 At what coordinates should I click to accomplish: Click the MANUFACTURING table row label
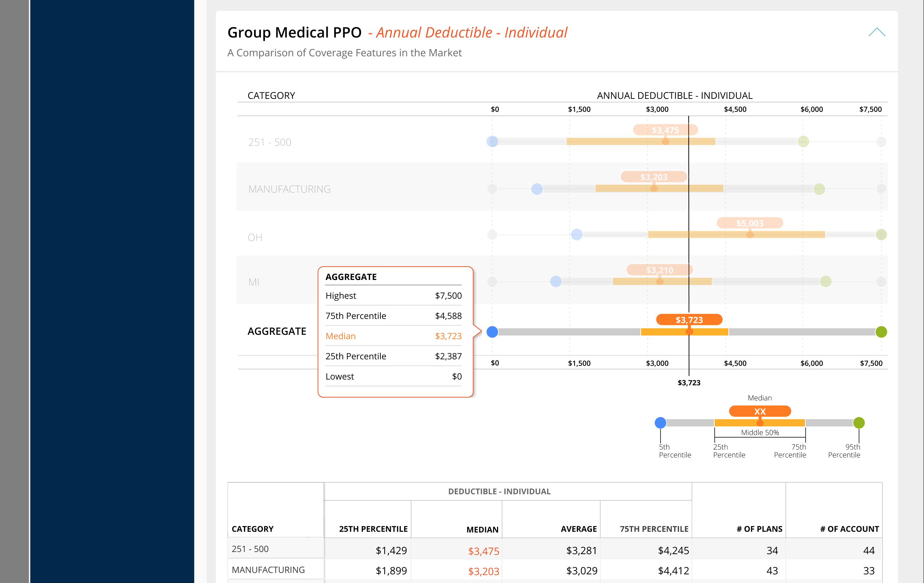[268, 570]
